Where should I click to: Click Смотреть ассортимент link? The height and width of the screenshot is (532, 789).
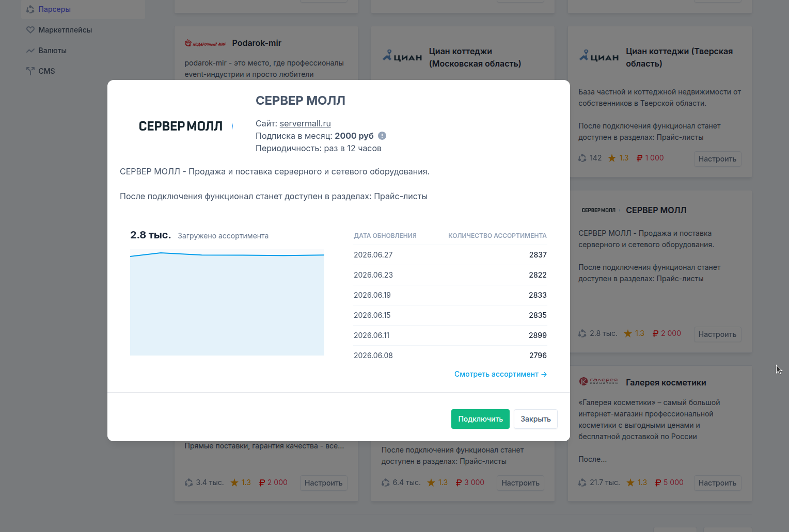(500, 374)
